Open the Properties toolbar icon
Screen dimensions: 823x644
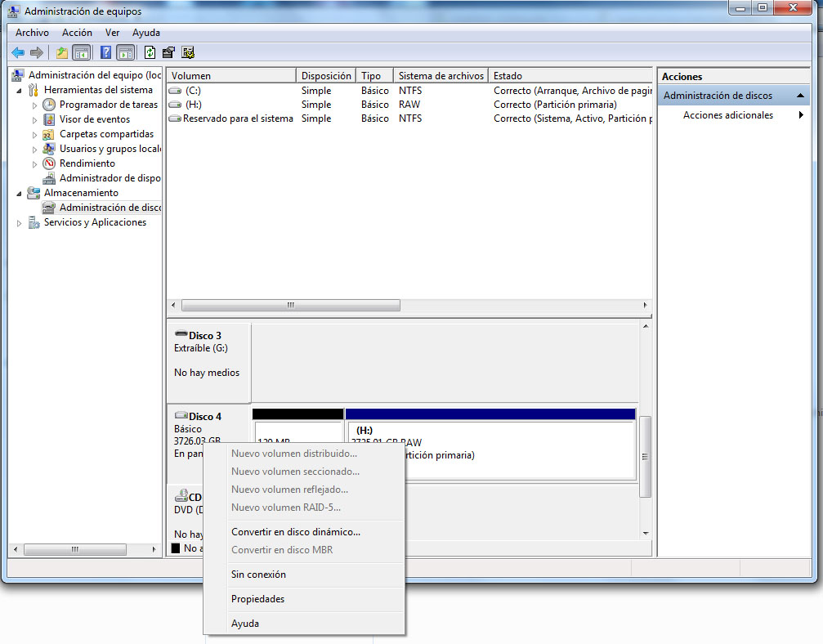168,52
